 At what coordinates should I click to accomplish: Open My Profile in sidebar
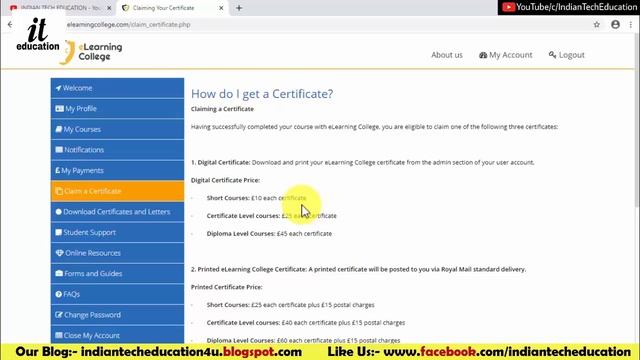117,109
